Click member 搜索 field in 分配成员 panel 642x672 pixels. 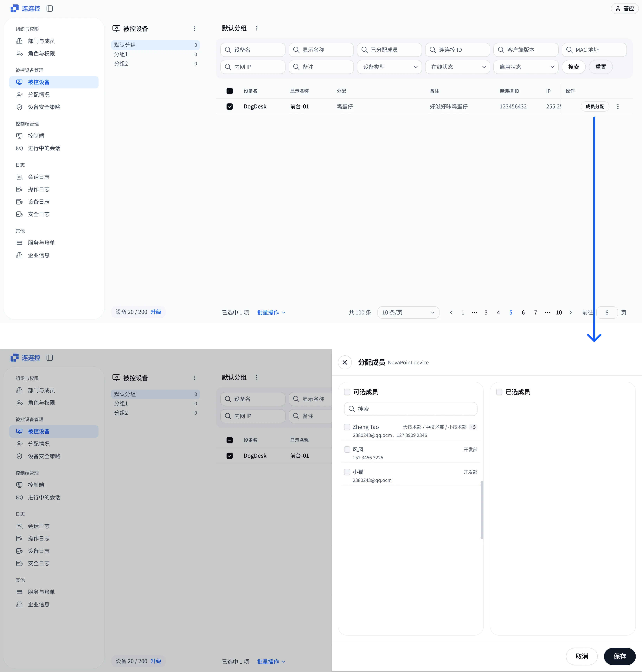coord(410,409)
